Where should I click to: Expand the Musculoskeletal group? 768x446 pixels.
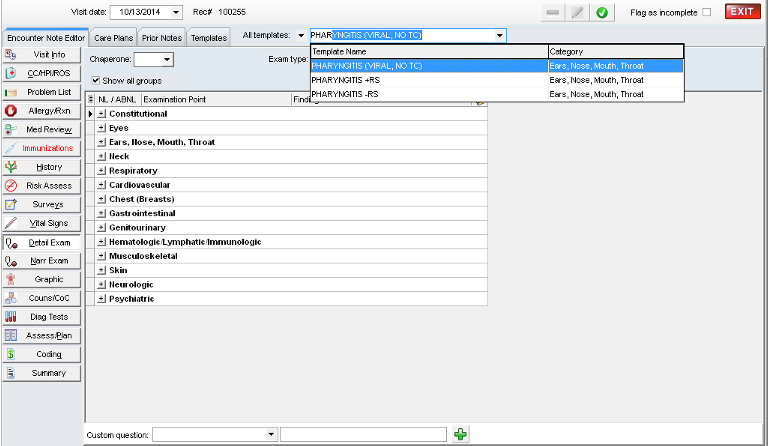tap(101, 256)
